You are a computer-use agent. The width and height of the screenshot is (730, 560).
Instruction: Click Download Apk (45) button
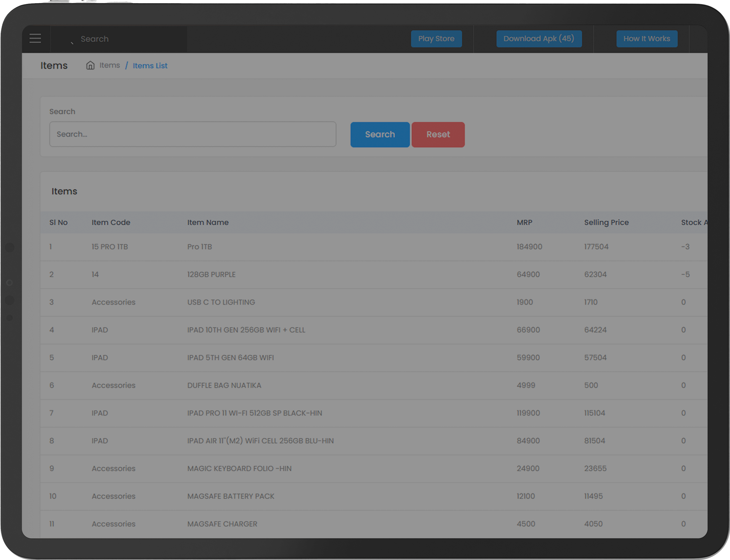click(539, 39)
